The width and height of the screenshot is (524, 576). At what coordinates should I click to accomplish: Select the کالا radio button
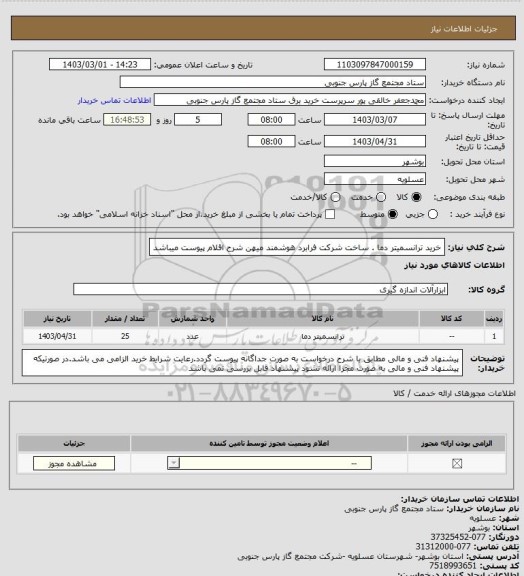tap(416, 197)
